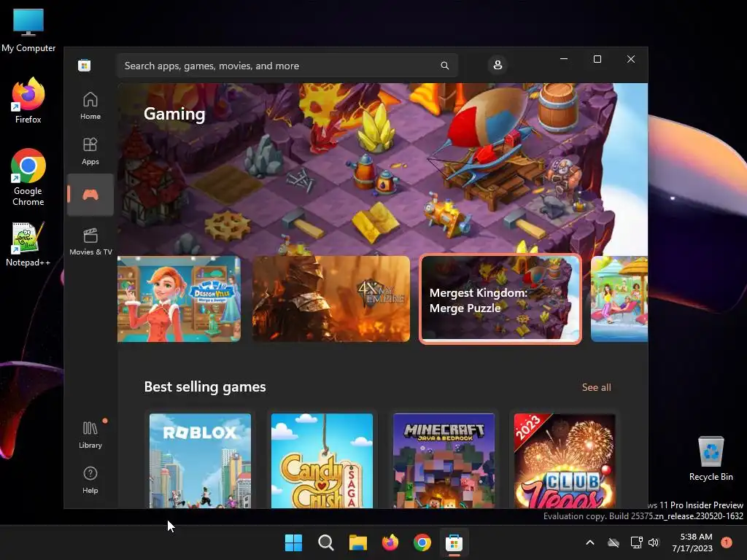Select My Computer desktop icon
This screenshot has width=747, height=560.
(28, 30)
